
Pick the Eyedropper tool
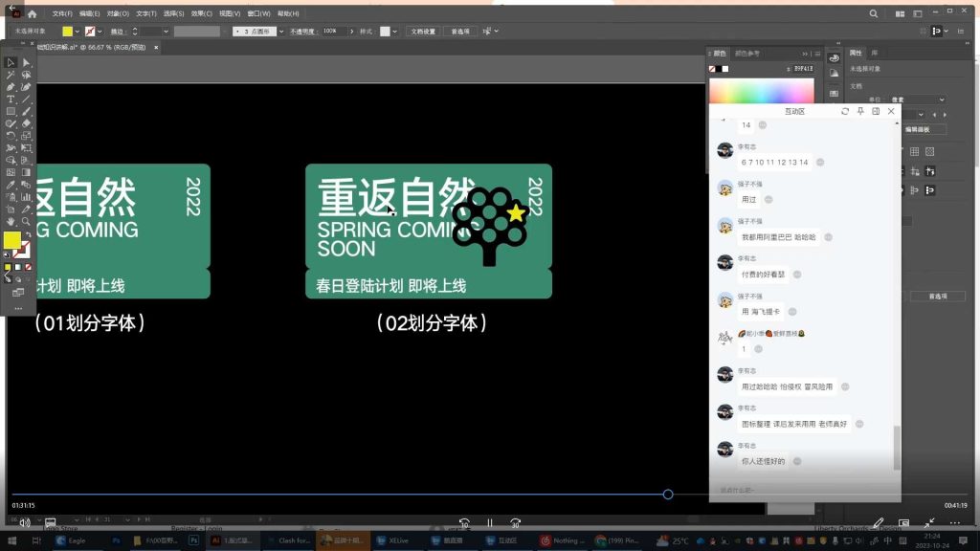point(11,185)
